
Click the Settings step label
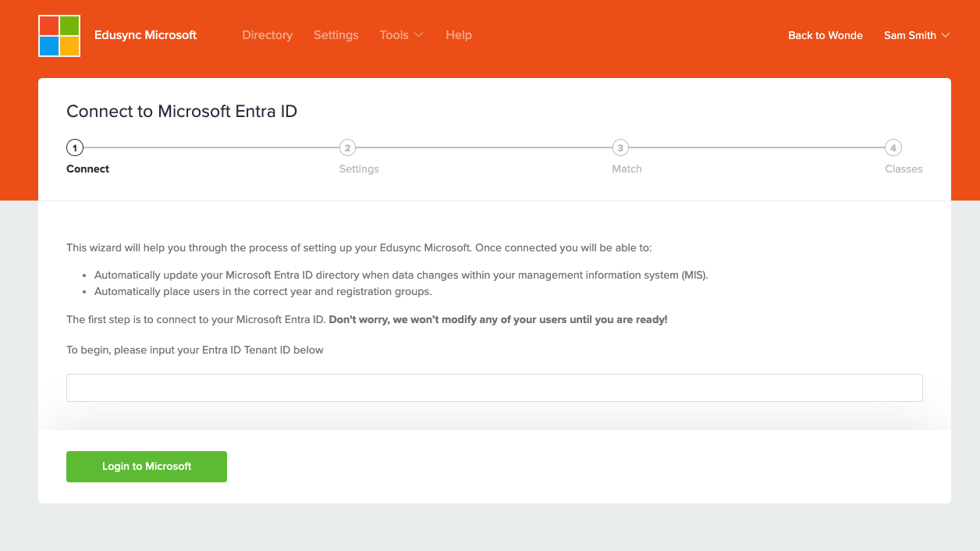[x=359, y=169]
